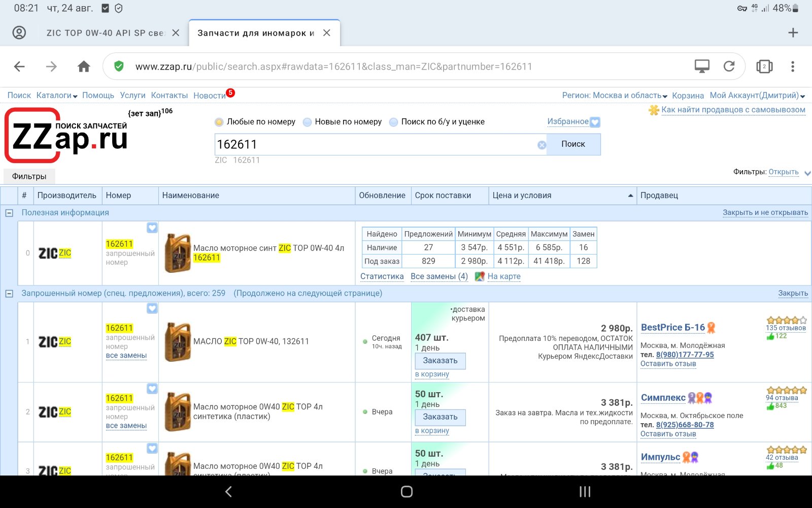
Task: Open Как найти продавцов с самовывозом
Action: tap(733, 110)
